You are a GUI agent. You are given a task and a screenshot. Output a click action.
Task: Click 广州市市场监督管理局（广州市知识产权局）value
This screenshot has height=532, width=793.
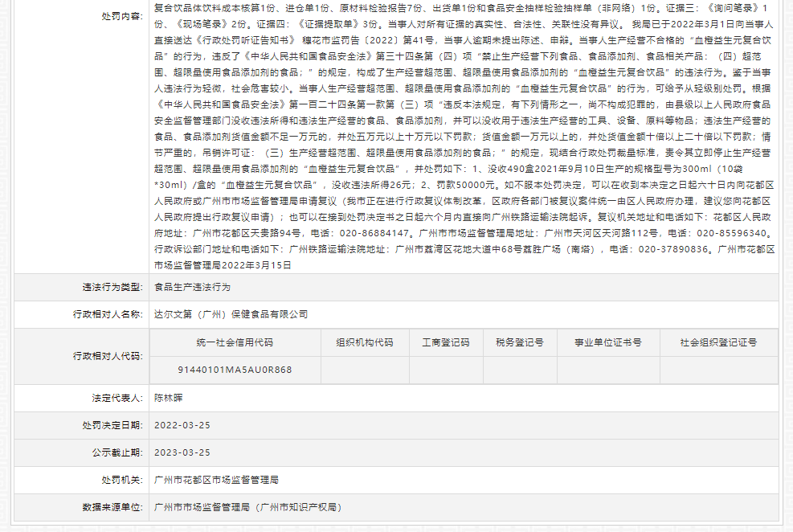tap(247, 507)
